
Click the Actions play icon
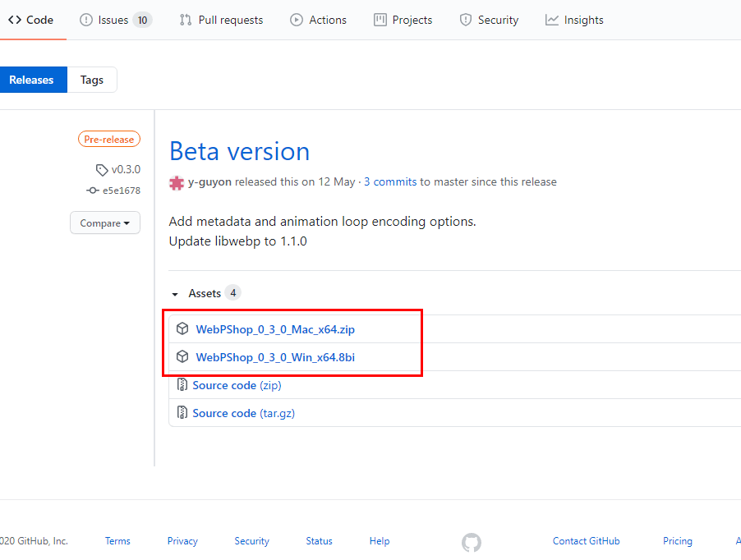tap(297, 20)
